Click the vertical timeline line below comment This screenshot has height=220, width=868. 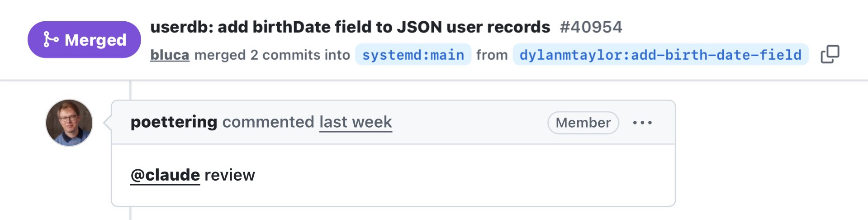(130, 213)
